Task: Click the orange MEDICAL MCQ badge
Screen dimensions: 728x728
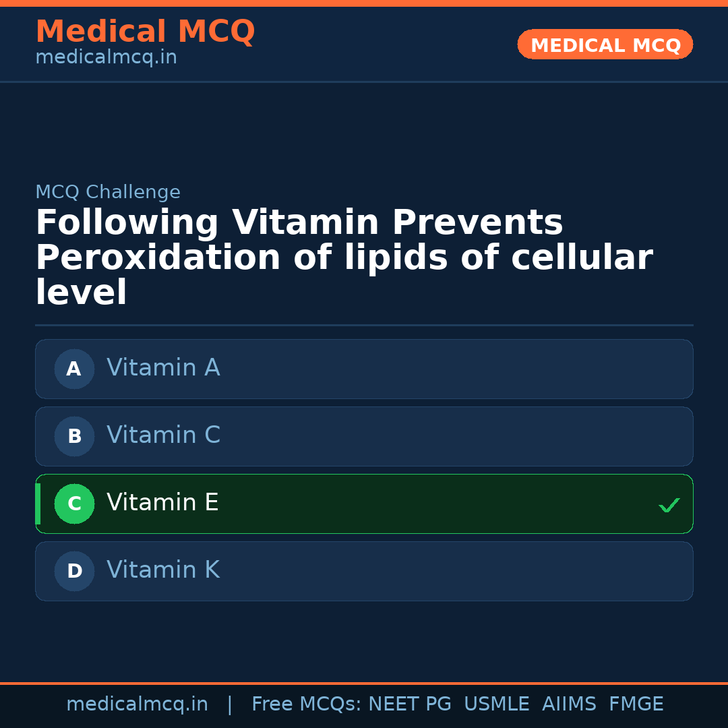Action: click(x=605, y=45)
